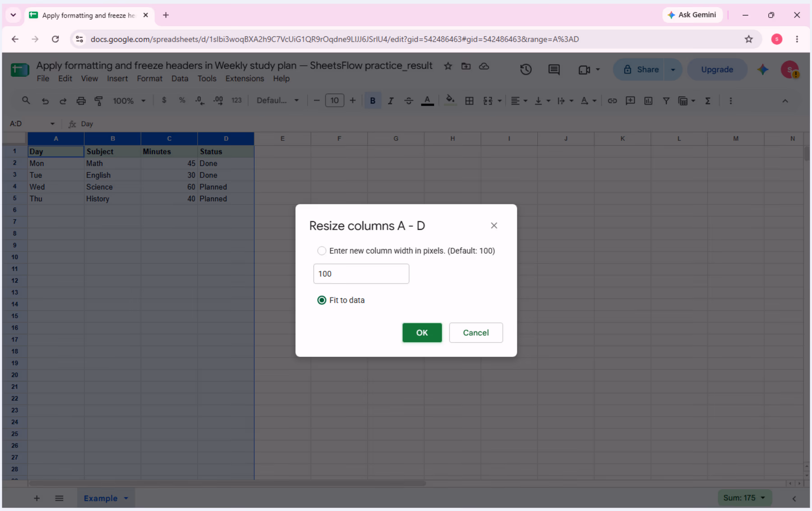Click the functions sigma icon
The image size is (812, 511).
click(708, 101)
